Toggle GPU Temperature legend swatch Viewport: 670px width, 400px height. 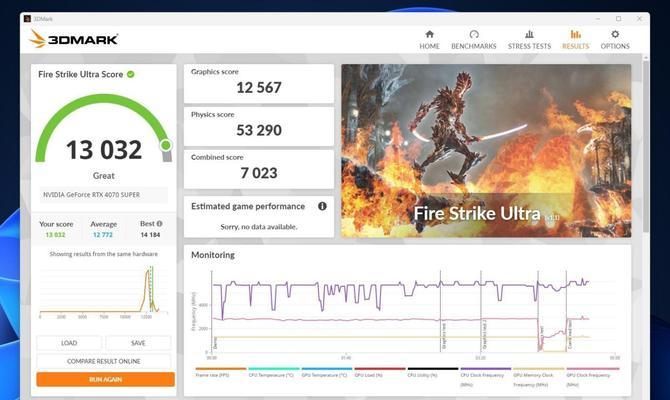pyautogui.click(x=327, y=368)
